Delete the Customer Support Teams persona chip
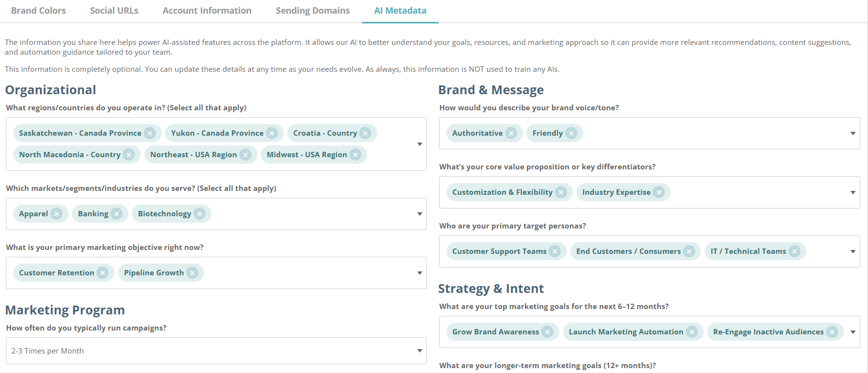Viewport: 868px width, 373px height. 555,251
